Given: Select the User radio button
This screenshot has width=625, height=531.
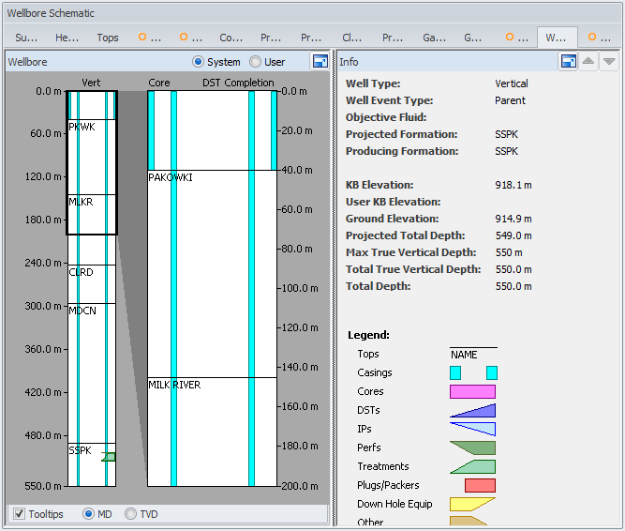Looking at the screenshot, I should tap(255, 61).
